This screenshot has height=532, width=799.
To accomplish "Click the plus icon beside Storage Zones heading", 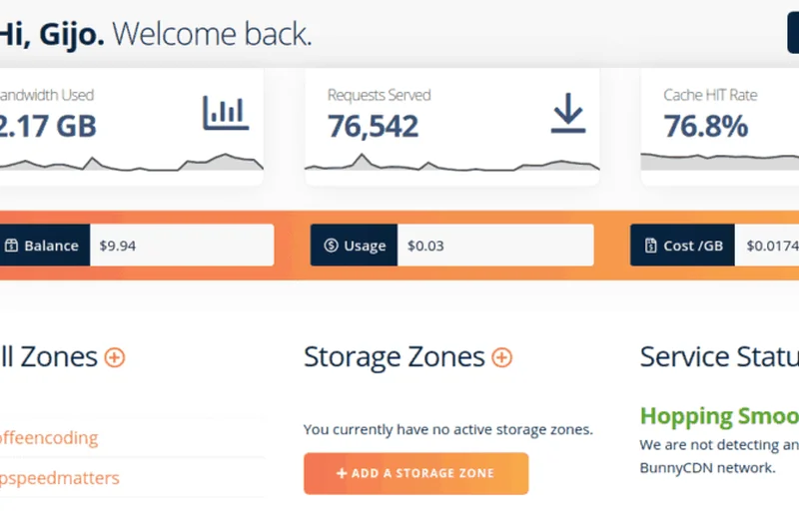I will [501, 357].
